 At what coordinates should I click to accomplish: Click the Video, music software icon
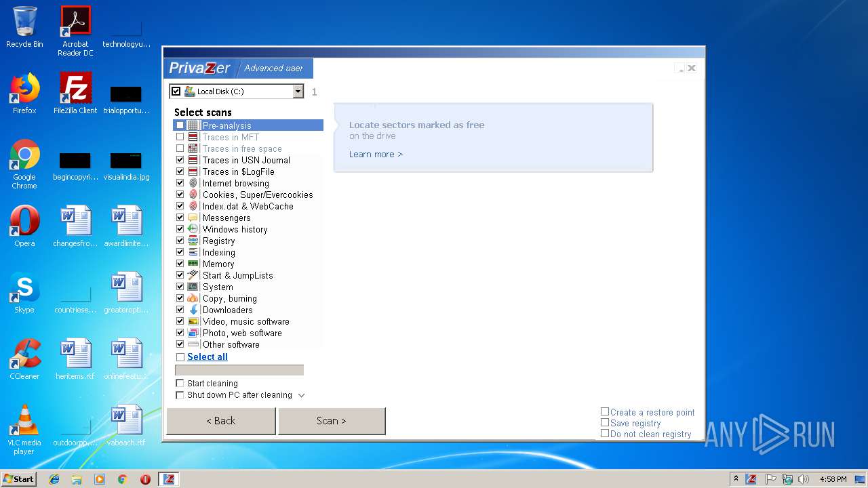coord(193,321)
